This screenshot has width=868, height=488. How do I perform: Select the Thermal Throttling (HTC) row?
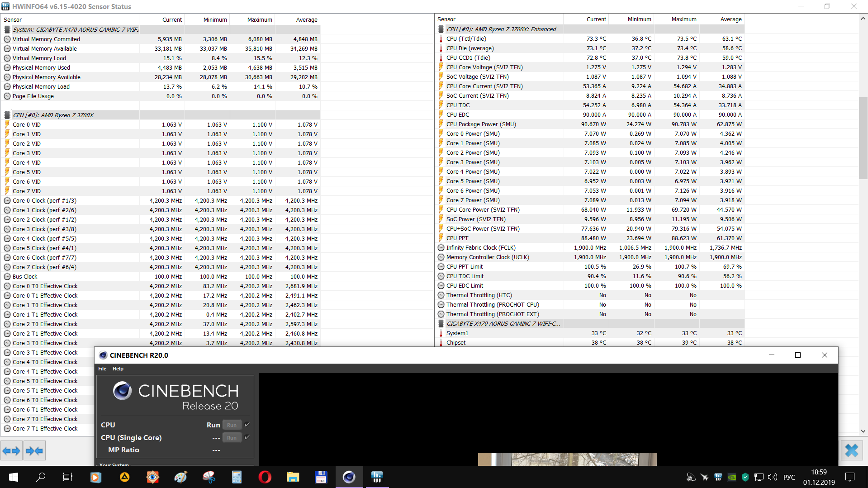coord(590,295)
